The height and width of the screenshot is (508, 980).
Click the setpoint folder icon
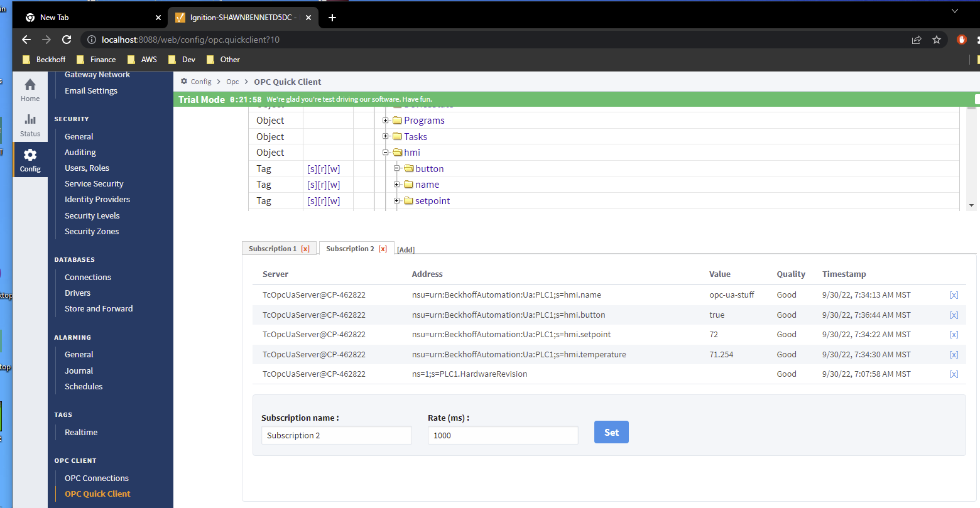[408, 201]
